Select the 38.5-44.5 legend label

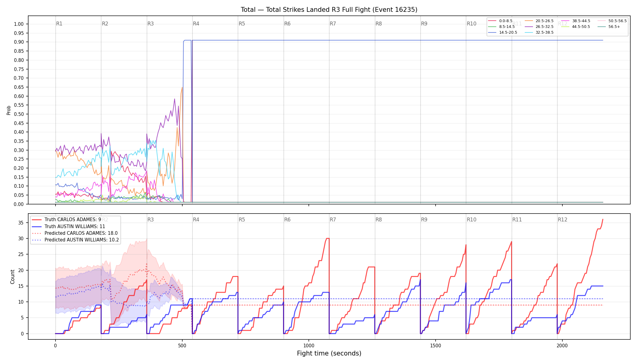click(x=581, y=21)
